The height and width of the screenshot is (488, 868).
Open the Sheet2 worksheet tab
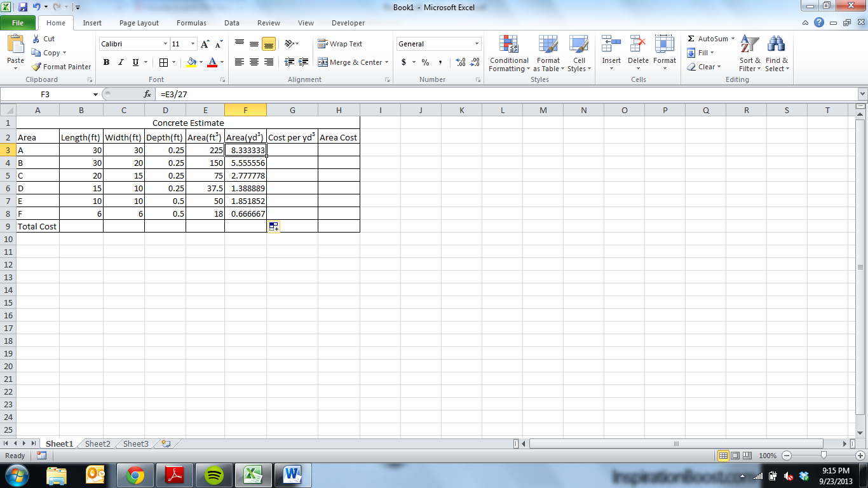click(x=97, y=444)
